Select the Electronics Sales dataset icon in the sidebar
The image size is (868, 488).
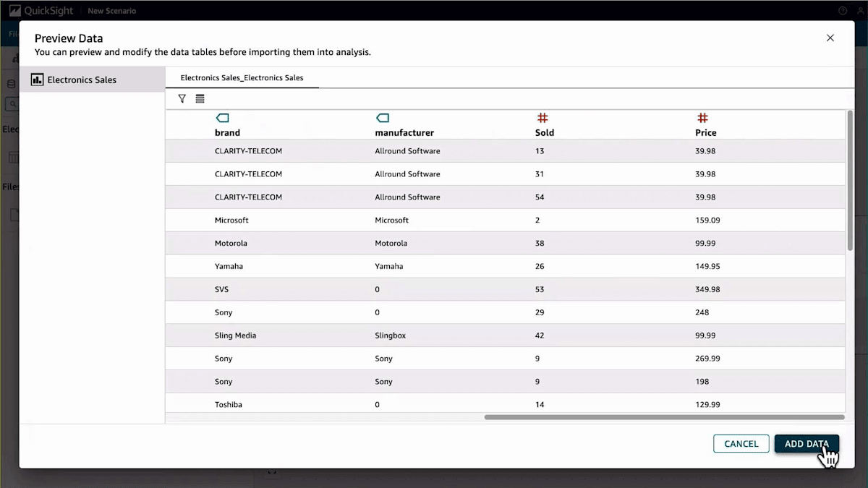point(37,80)
